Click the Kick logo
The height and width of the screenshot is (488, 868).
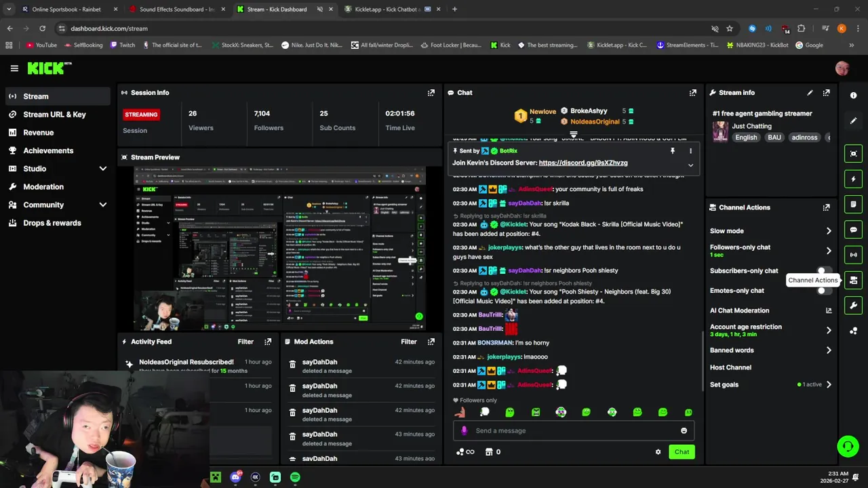pyautogui.click(x=49, y=68)
